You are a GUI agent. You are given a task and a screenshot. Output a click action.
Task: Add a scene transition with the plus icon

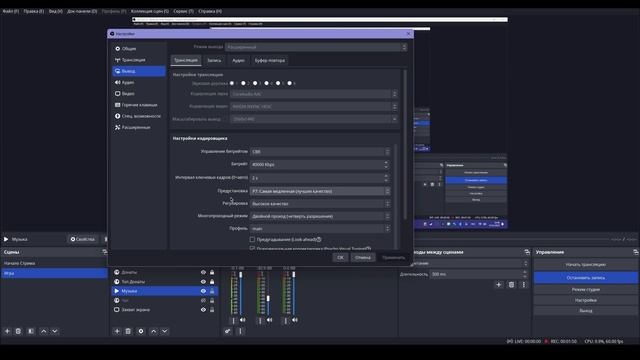[498, 284]
